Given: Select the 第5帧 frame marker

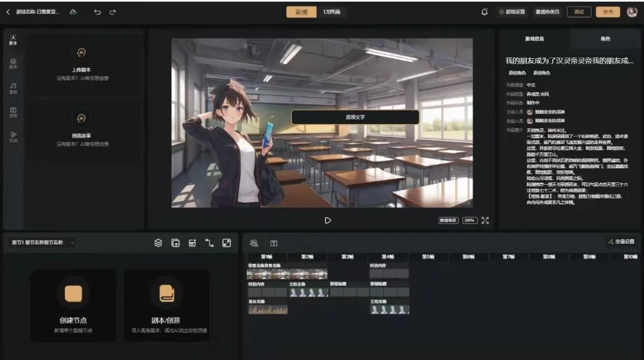Looking at the screenshot, I should [428, 256].
